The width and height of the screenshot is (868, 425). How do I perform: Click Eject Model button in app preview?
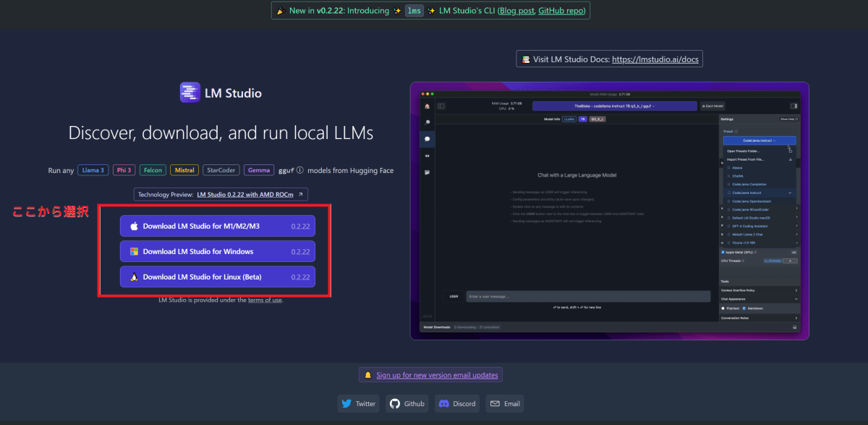[x=712, y=106]
